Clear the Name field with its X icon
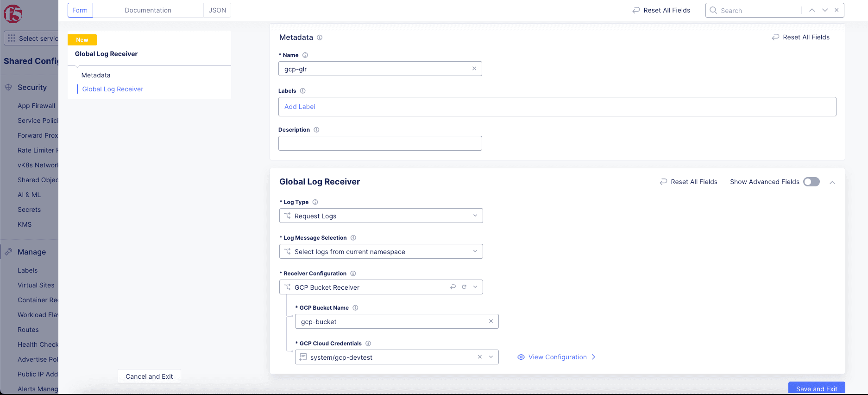 474,69
